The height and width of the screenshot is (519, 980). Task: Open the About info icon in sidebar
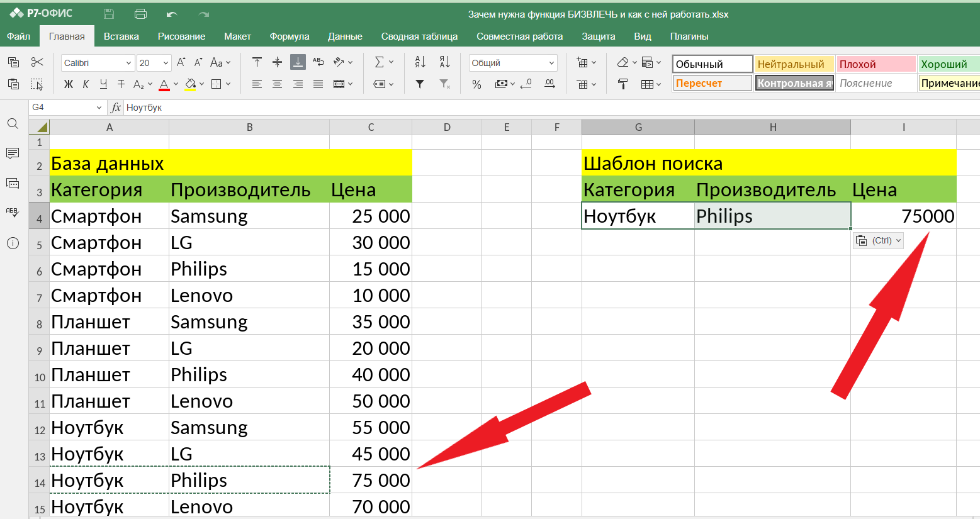13,243
